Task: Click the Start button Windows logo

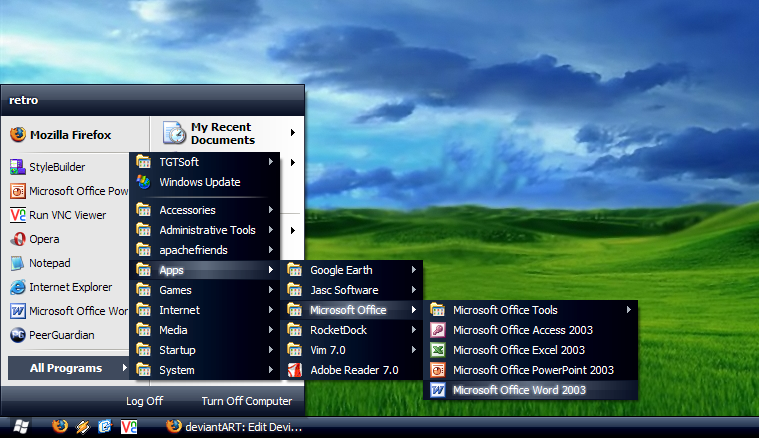Action: [x=21, y=427]
